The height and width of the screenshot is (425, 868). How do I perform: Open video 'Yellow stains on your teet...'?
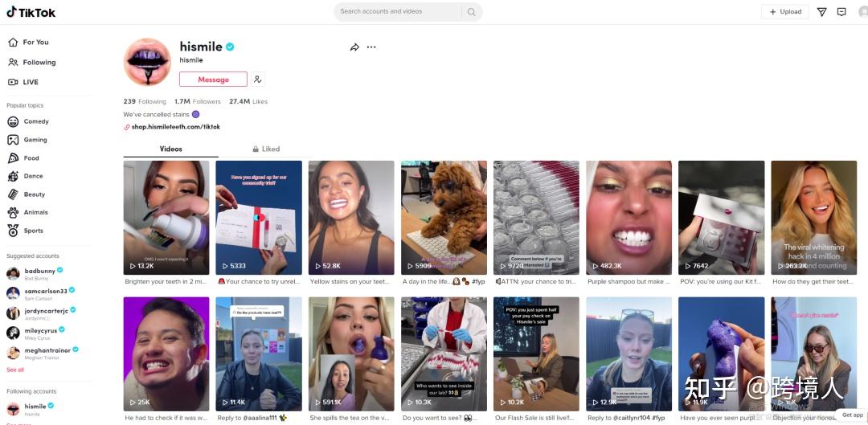coord(351,218)
